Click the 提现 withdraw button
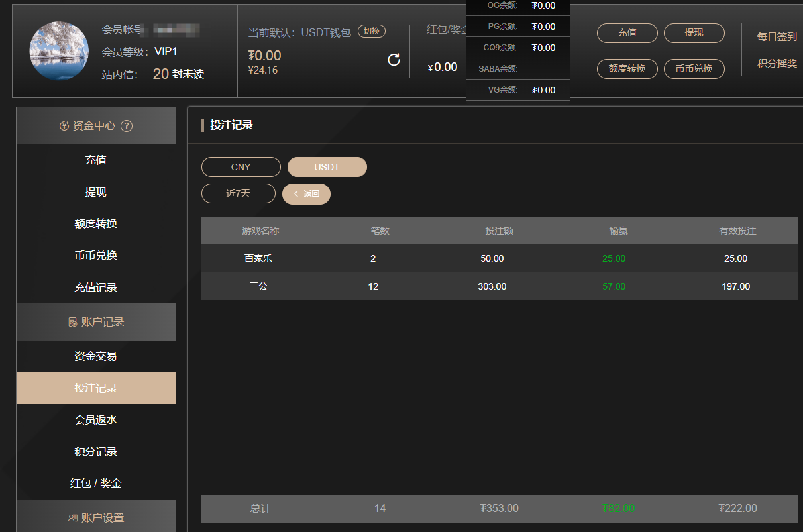This screenshot has height=532, width=803. point(694,33)
